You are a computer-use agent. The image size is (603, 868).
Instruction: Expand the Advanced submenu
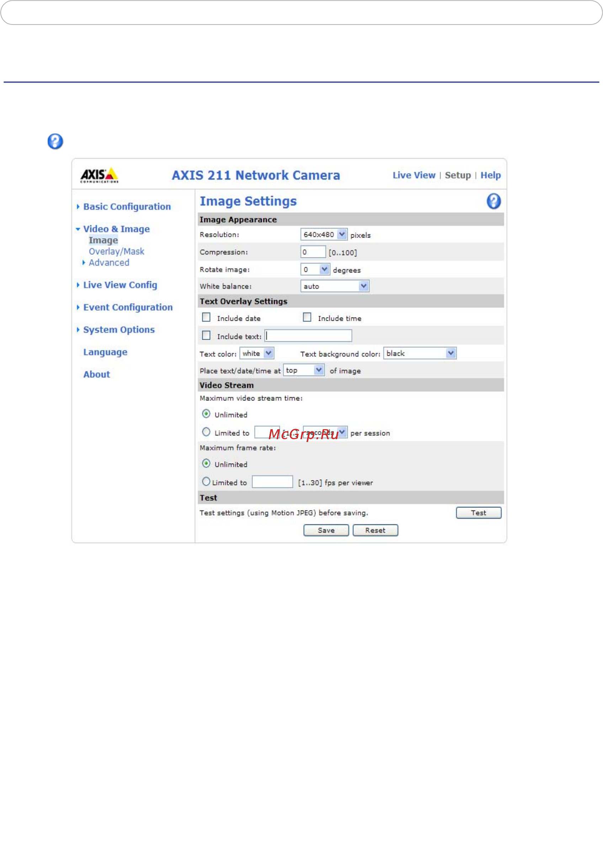pos(106,263)
